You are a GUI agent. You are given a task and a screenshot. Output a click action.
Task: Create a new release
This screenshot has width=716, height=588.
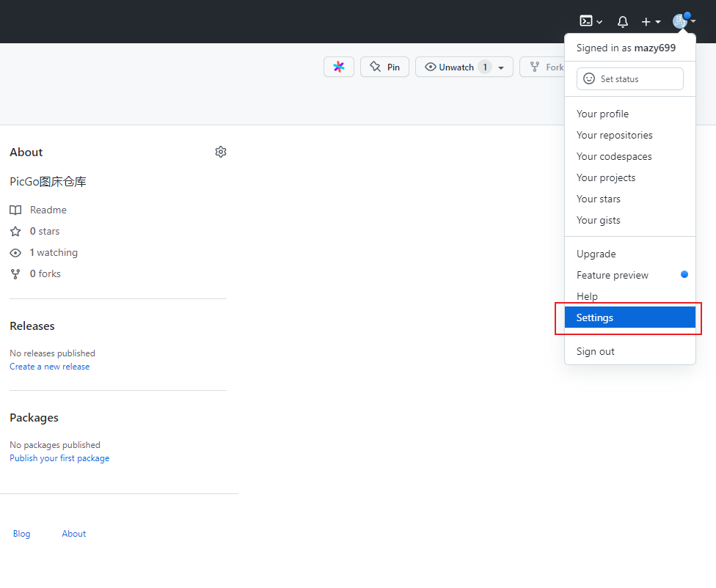50,367
